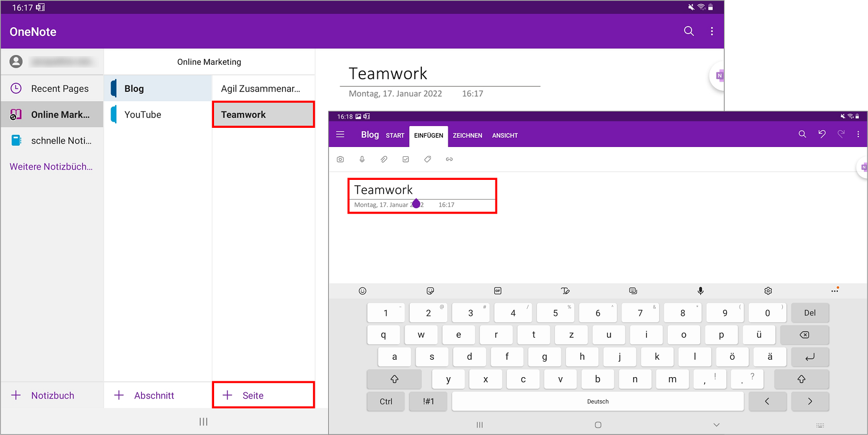The image size is (868, 435).
Task: Move the cursor right with the arrow key
Action: coord(810,401)
